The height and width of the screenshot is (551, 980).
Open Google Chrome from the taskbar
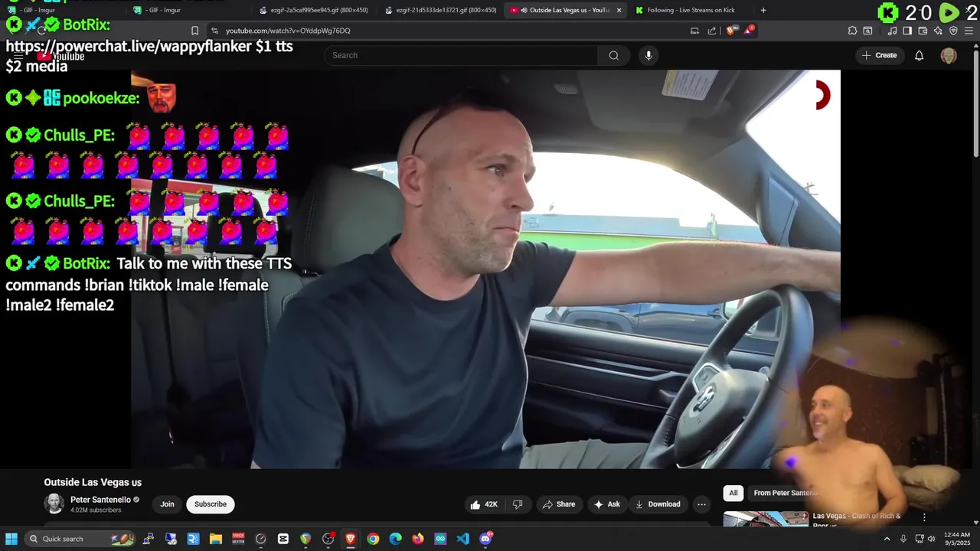click(x=373, y=539)
